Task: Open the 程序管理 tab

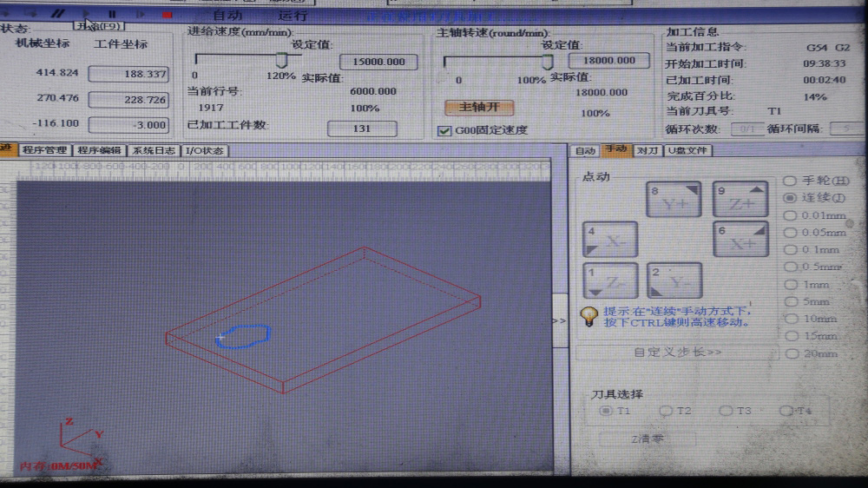Action: pyautogui.click(x=45, y=150)
